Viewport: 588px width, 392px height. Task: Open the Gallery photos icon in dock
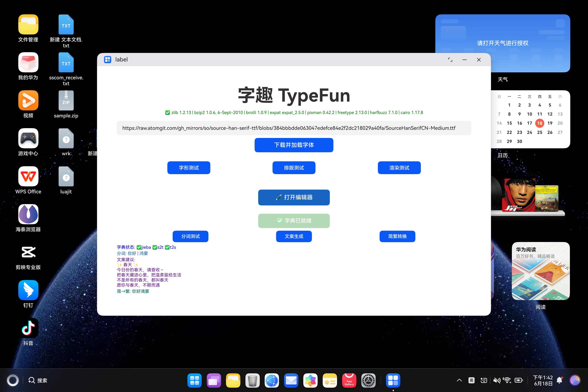(x=310, y=381)
